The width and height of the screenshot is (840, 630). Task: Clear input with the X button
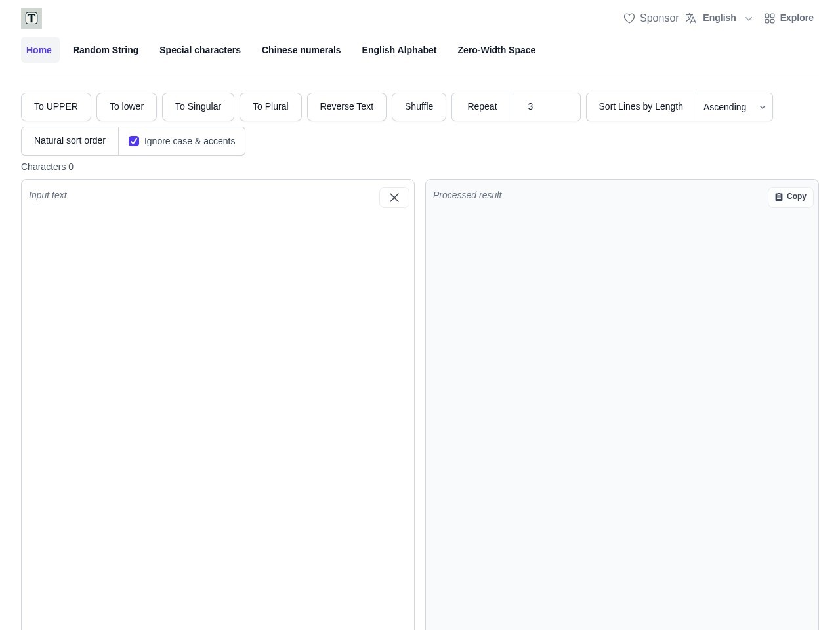click(x=394, y=198)
